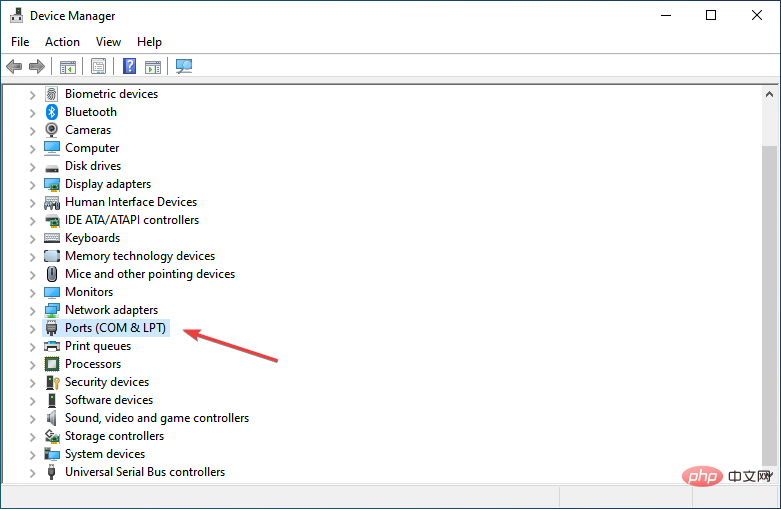
Task: Expand the Processors chevron
Action: pyautogui.click(x=32, y=365)
